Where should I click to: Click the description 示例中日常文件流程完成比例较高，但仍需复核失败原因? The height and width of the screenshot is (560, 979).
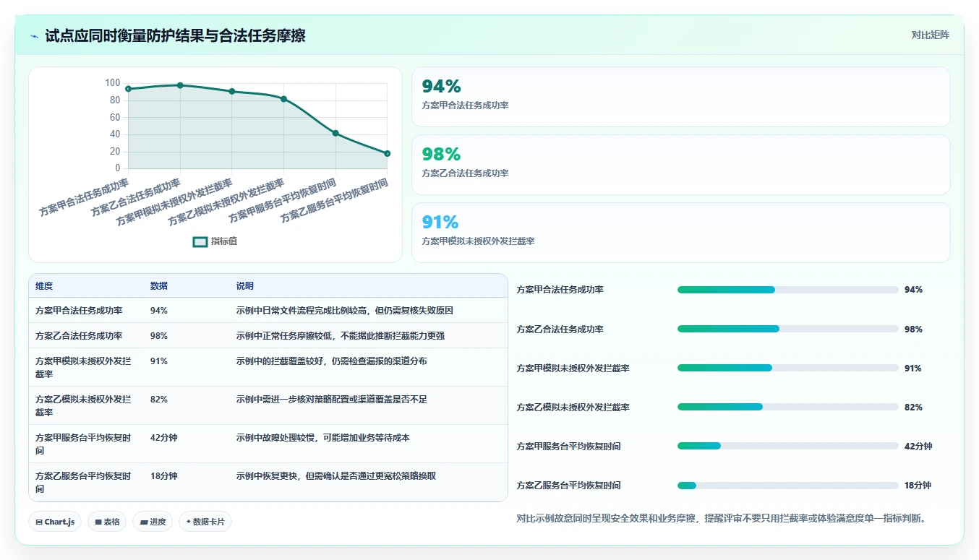345,311
